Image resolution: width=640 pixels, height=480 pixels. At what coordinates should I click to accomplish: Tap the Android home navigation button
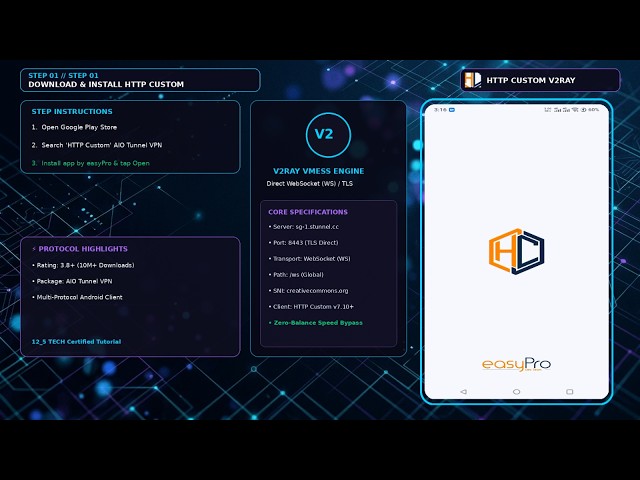[x=516, y=391]
